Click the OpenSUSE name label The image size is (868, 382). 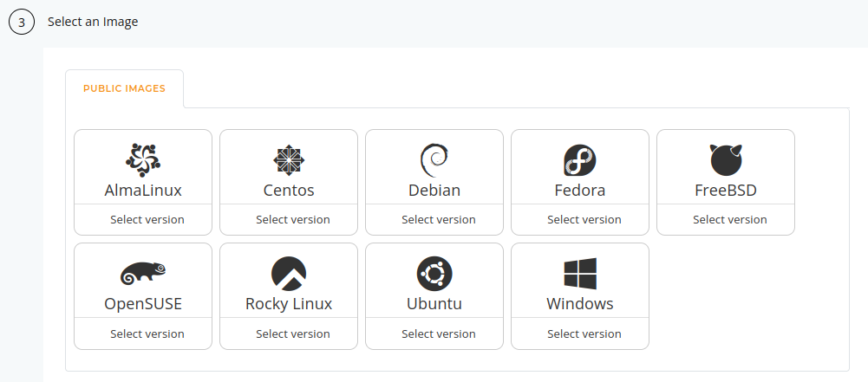click(x=143, y=303)
